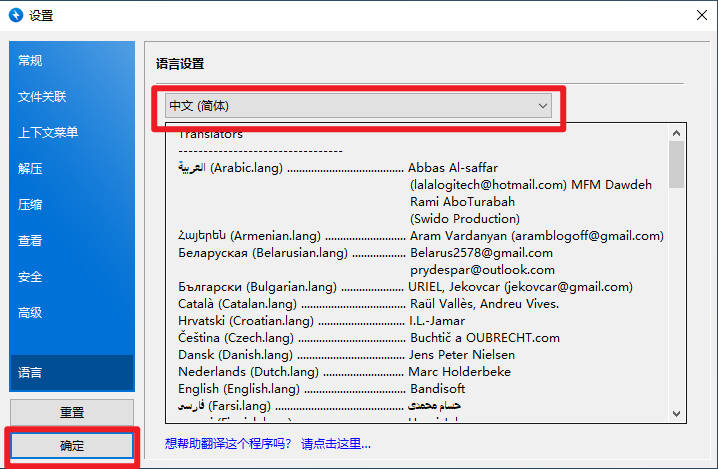Screen dimensions: 718x469
Task: Switch to the 文件关联 section
Action: tap(42, 97)
